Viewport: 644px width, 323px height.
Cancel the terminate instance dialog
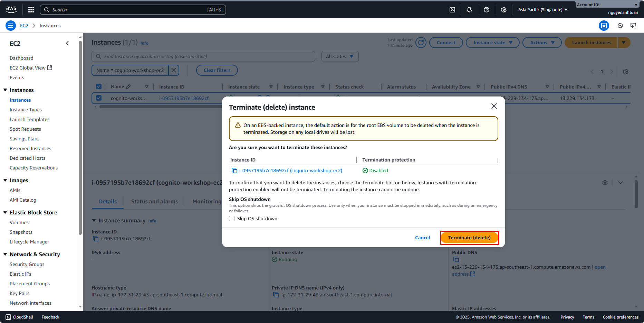pyautogui.click(x=422, y=238)
